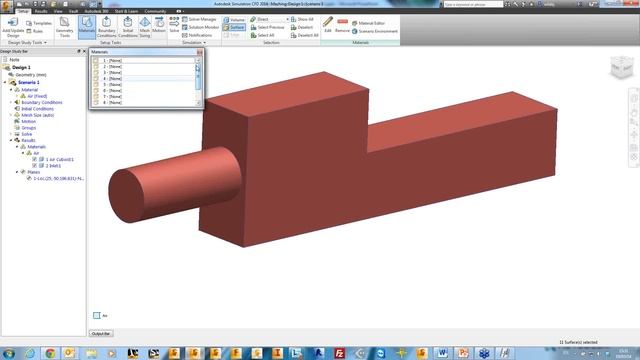Select material row 4 - [None]
Viewport: 640px width, 360px height.
pyautogui.click(x=144, y=78)
